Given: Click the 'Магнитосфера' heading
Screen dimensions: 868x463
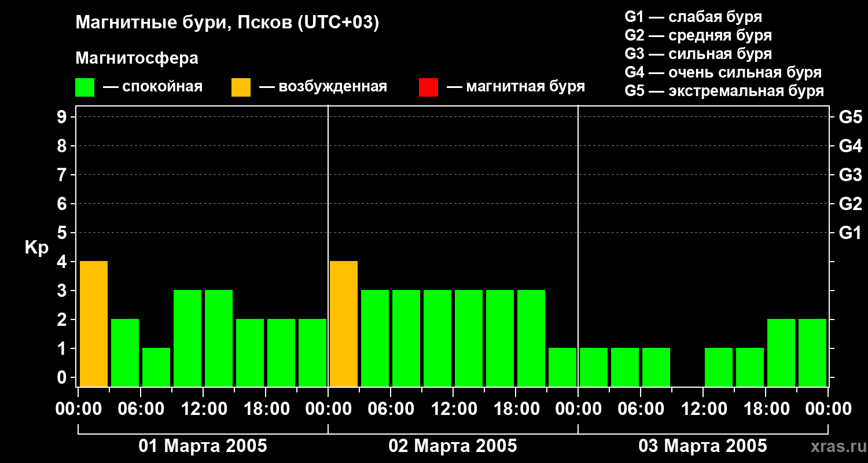Looking at the screenshot, I should [x=137, y=58].
